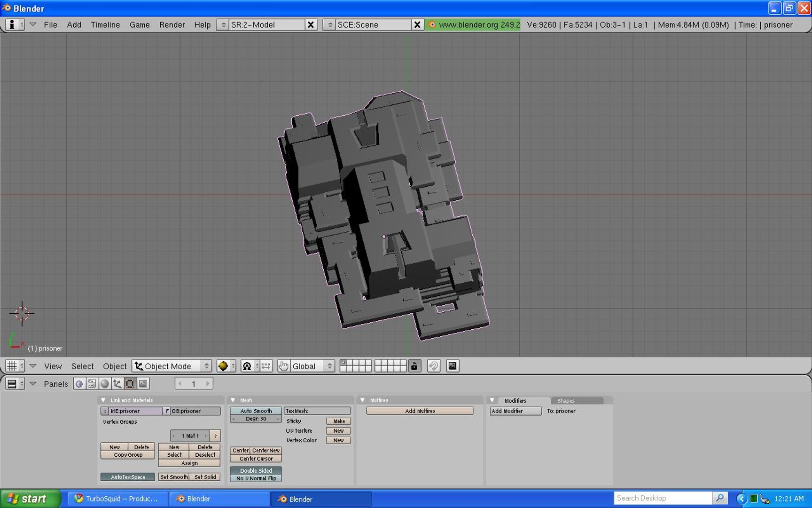Open the Scene buttons context icon
Viewport: 812px width, 508px height.
click(x=143, y=384)
